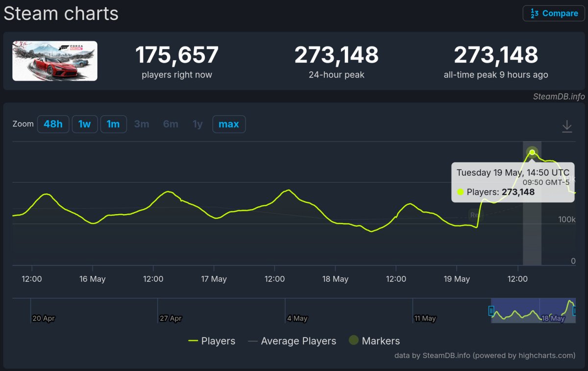Grab the right navigator range handle
The width and height of the screenshot is (588, 371).
575,311
